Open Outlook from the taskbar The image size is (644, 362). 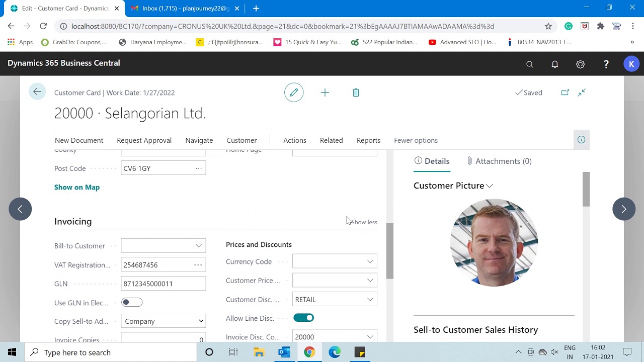[x=284, y=352]
